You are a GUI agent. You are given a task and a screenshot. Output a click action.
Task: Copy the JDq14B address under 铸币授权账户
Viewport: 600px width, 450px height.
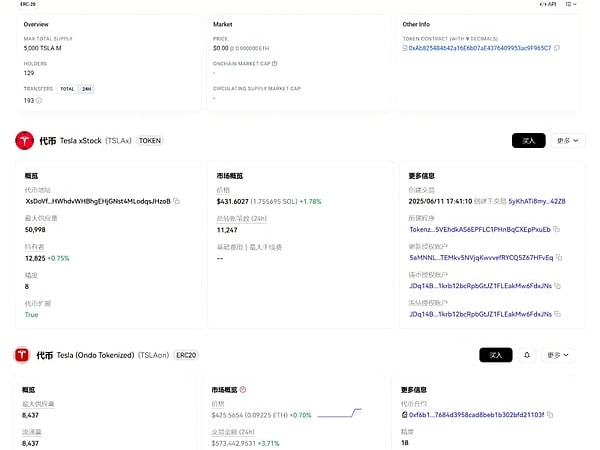(x=558, y=286)
